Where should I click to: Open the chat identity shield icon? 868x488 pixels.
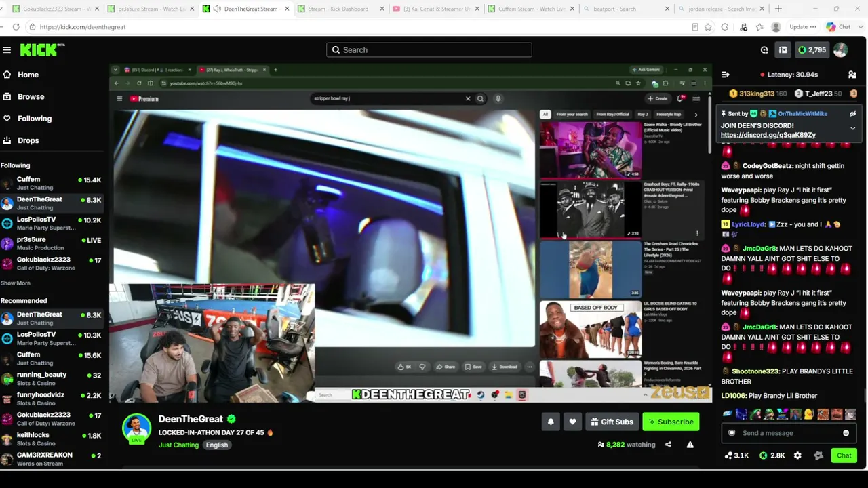732,433
